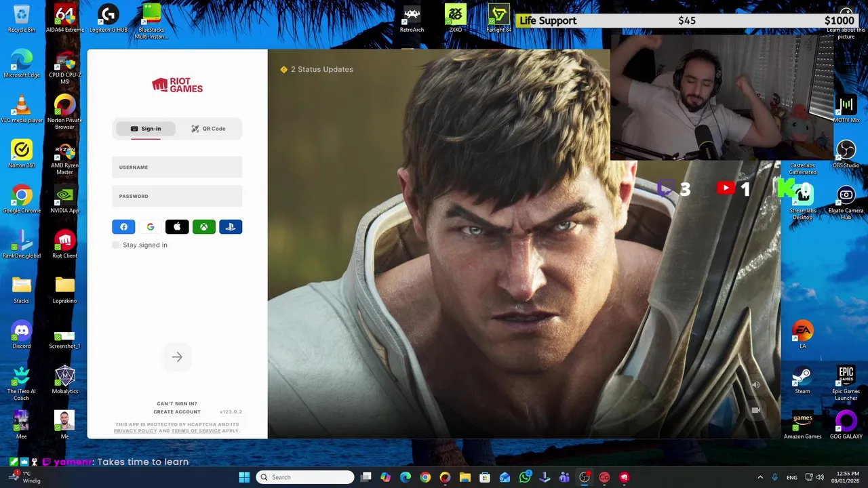868x488 pixels.
Task: Switch to the QR Code tab
Action: point(208,129)
